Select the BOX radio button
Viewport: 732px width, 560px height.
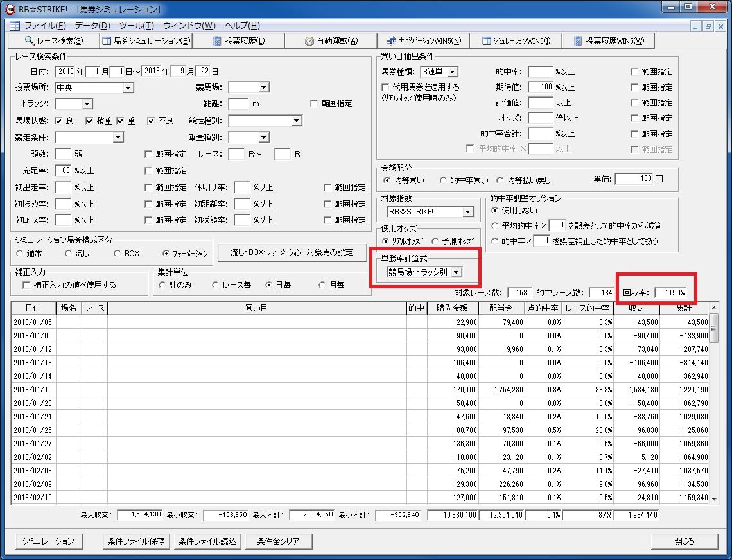point(117,254)
